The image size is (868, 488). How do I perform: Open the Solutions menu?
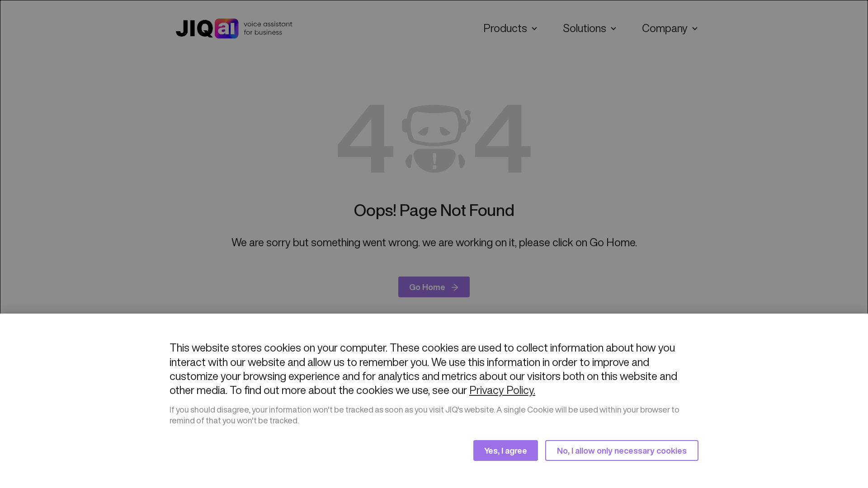584,28
